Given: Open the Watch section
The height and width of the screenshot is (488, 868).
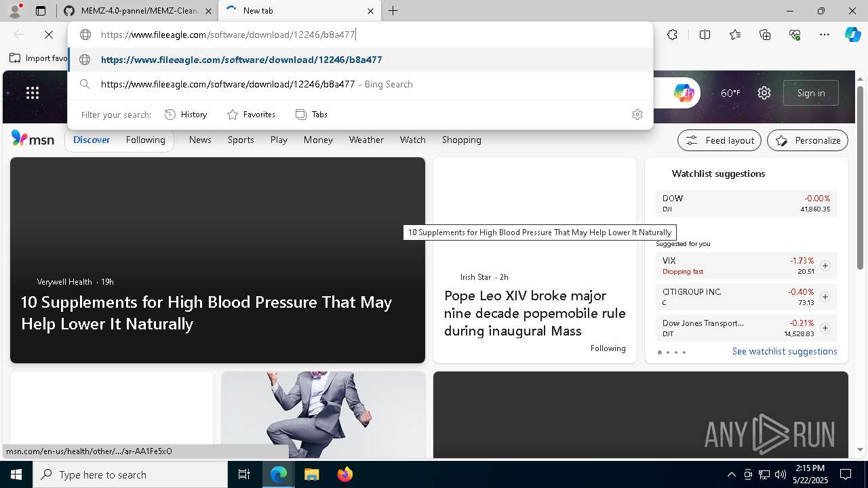Looking at the screenshot, I should (x=413, y=140).
